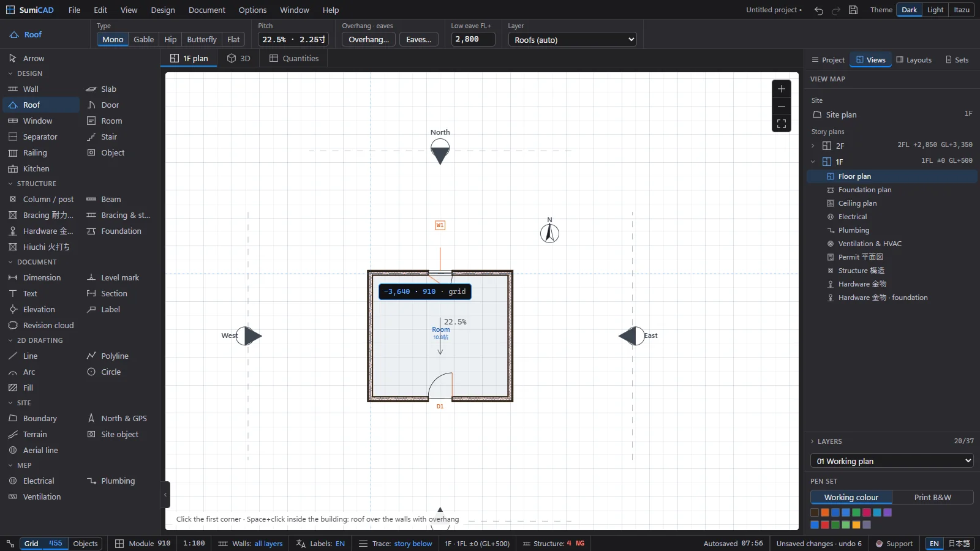This screenshot has width=980, height=551.
Task: Collapse the 1F story tree
Action: pyautogui.click(x=813, y=162)
